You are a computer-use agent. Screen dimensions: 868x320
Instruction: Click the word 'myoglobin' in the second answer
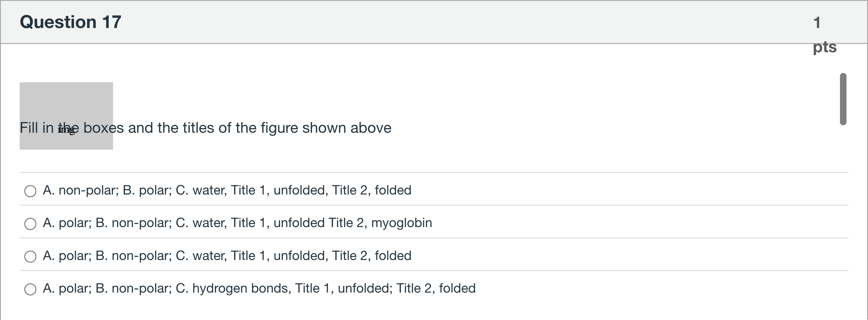pos(401,223)
